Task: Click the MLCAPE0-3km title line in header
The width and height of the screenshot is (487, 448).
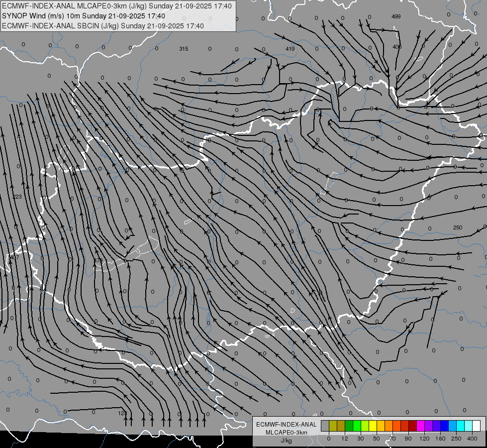Action: coord(117,6)
